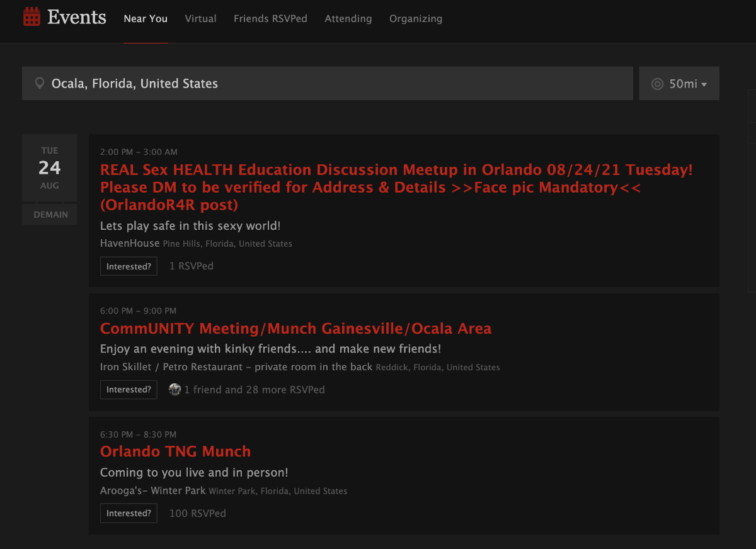Click the friend avatar on CommUNITY Meeting event

coord(175,390)
